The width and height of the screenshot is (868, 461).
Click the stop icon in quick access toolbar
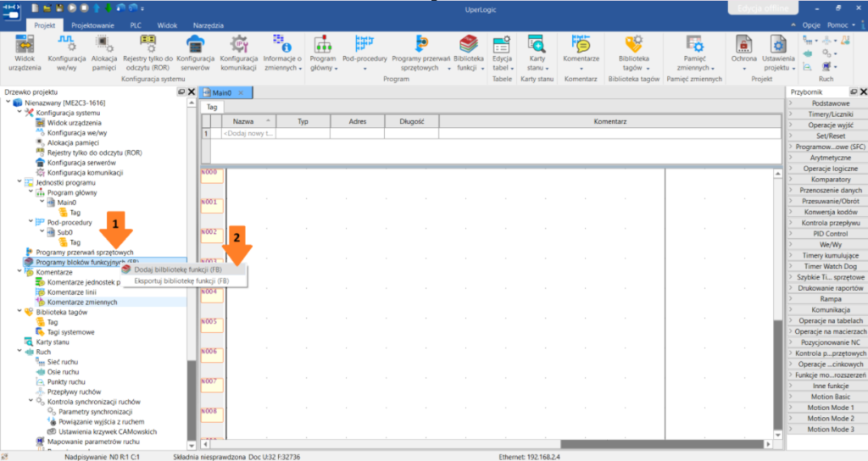click(84, 8)
